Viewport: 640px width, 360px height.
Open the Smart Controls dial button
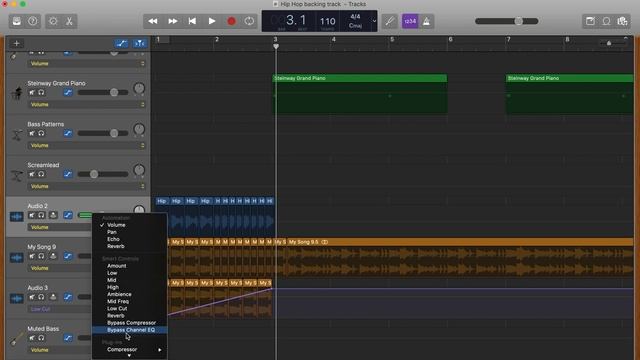(x=53, y=21)
